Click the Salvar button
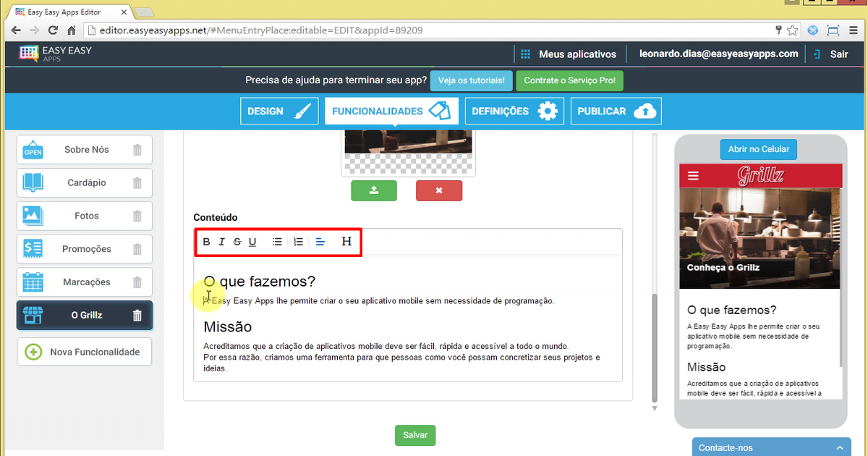This screenshot has width=868, height=456. (x=414, y=435)
